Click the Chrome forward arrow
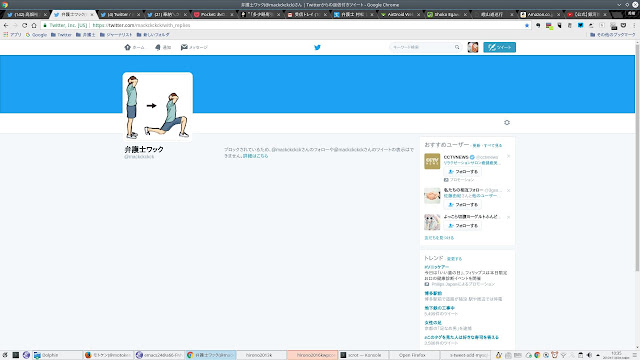Image resolution: width=640 pixels, height=360 pixels. coord(15,25)
